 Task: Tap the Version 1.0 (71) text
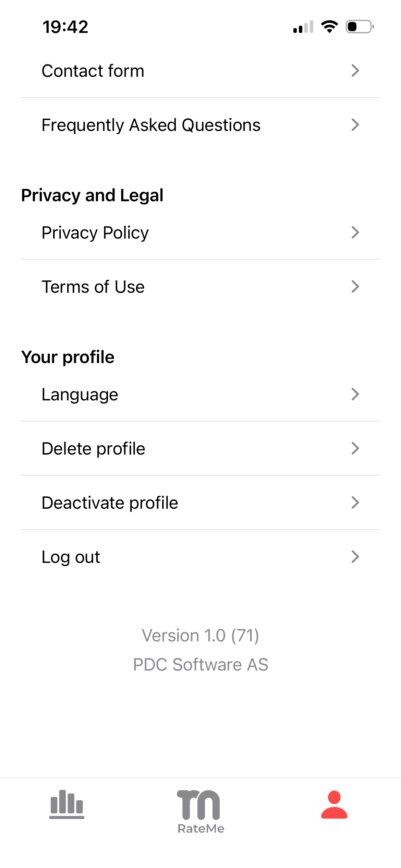click(200, 635)
